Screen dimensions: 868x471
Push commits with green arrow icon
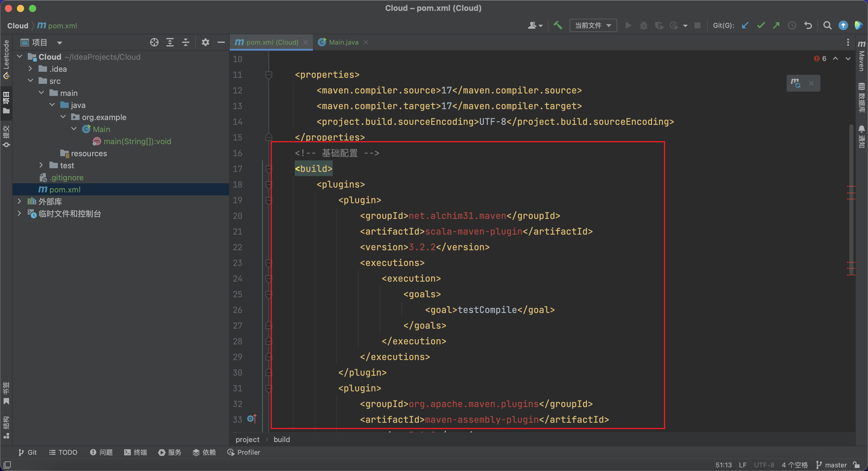pos(776,25)
